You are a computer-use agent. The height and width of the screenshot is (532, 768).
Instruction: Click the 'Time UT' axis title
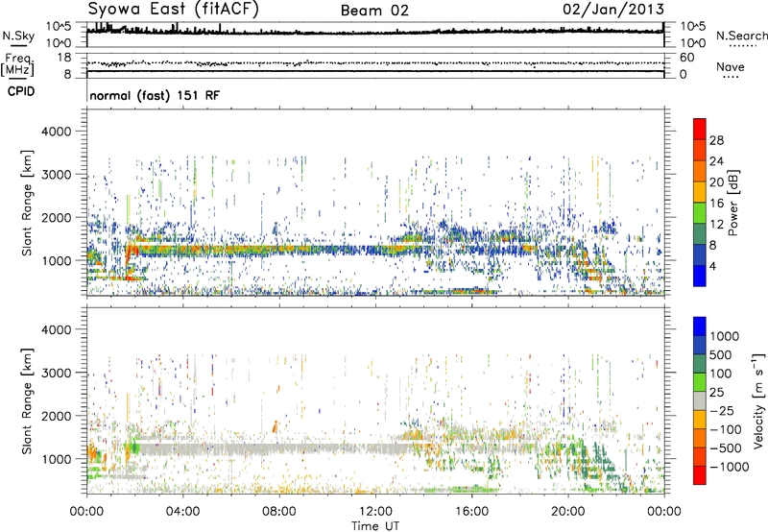pyautogui.click(x=375, y=525)
